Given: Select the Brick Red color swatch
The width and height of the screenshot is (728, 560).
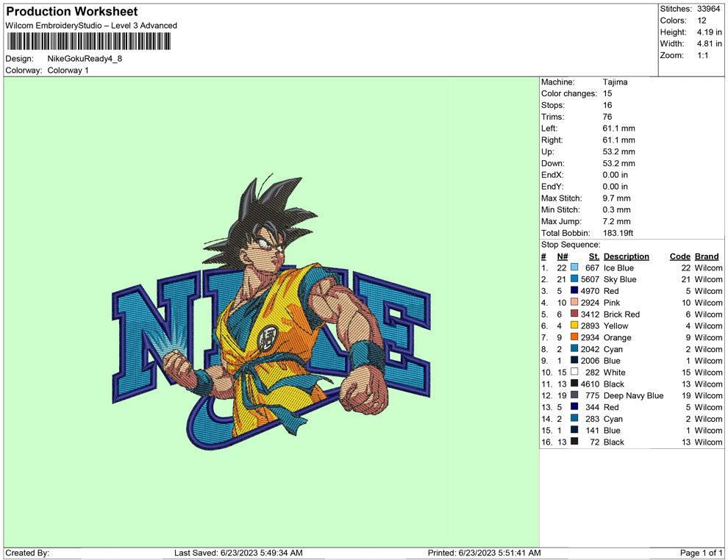Looking at the screenshot, I should 574,314.
